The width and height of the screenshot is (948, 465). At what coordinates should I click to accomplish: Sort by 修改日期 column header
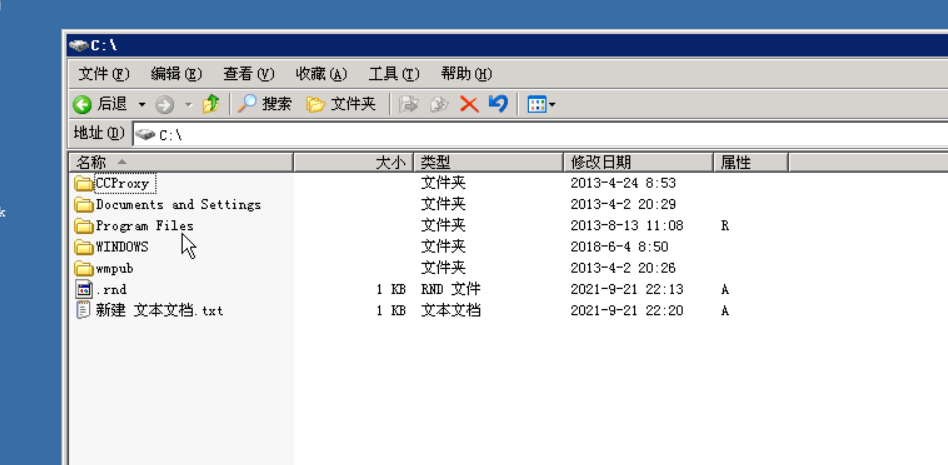point(638,162)
